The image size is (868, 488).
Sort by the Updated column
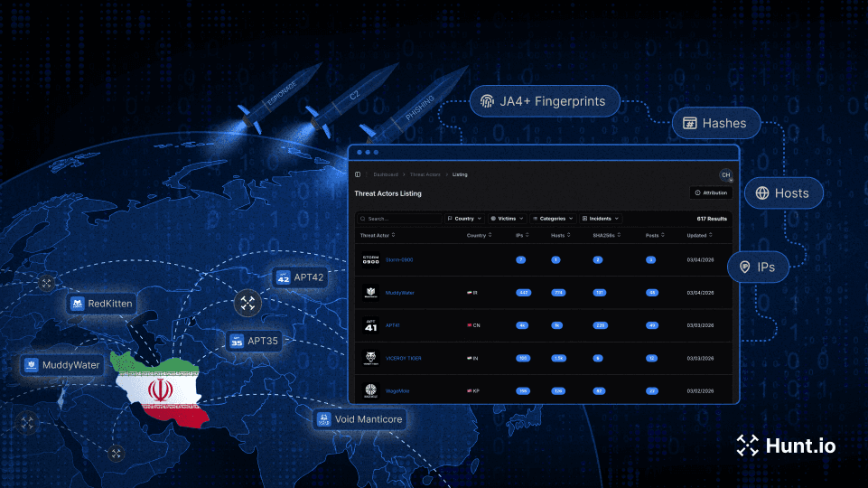(x=699, y=235)
